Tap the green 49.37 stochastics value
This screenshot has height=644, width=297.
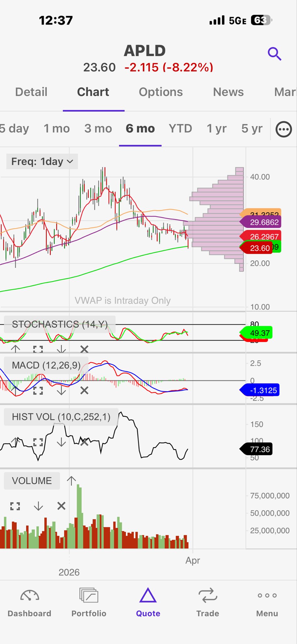click(x=256, y=333)
